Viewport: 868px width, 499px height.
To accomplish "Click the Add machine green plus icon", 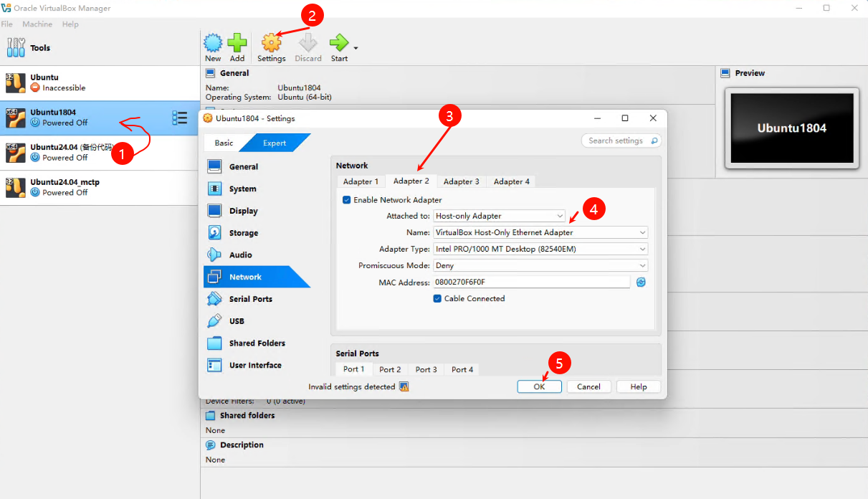I will [x=237, y=42].
